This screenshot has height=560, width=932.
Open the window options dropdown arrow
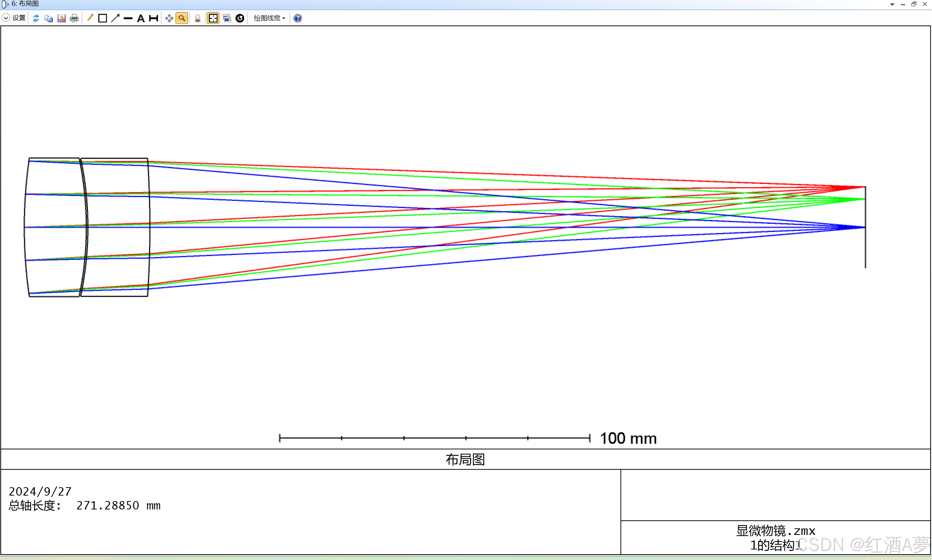point(892,4)
